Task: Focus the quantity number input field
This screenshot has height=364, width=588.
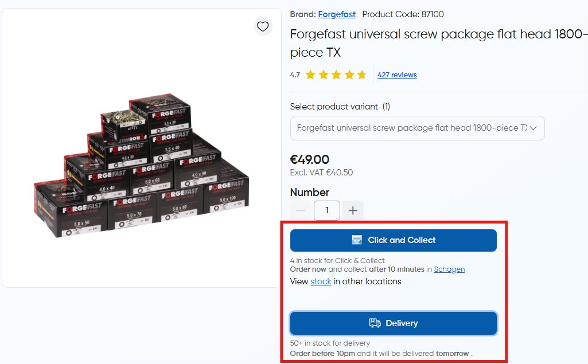Action: pyautogui.click(x=327, y=210)
